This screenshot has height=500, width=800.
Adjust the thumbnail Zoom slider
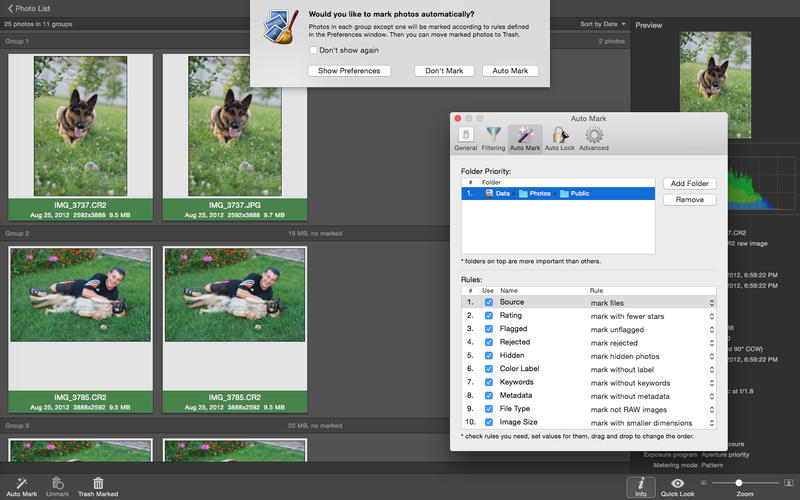(x=738, y=483)
